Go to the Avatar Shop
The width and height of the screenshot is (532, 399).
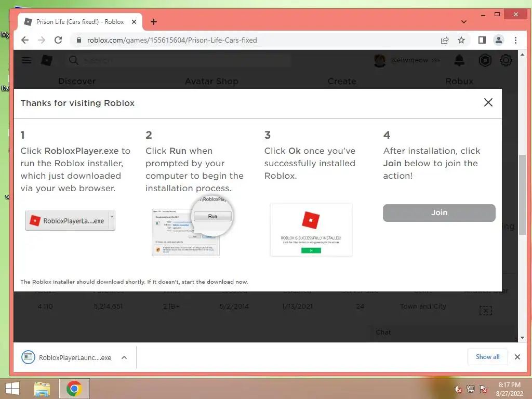(x=212, y=82)
